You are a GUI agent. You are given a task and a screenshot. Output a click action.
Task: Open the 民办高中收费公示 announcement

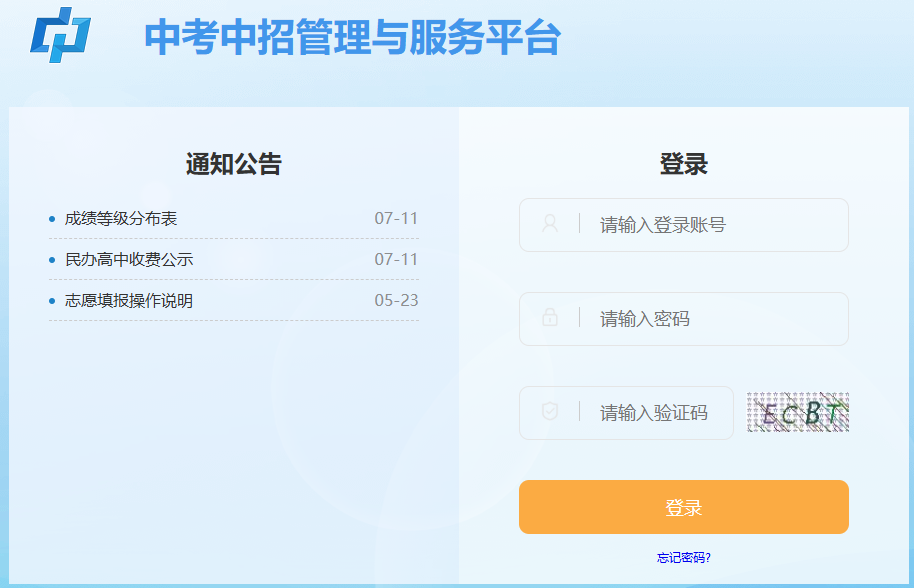pyautogui.click(x=129, y=259)
